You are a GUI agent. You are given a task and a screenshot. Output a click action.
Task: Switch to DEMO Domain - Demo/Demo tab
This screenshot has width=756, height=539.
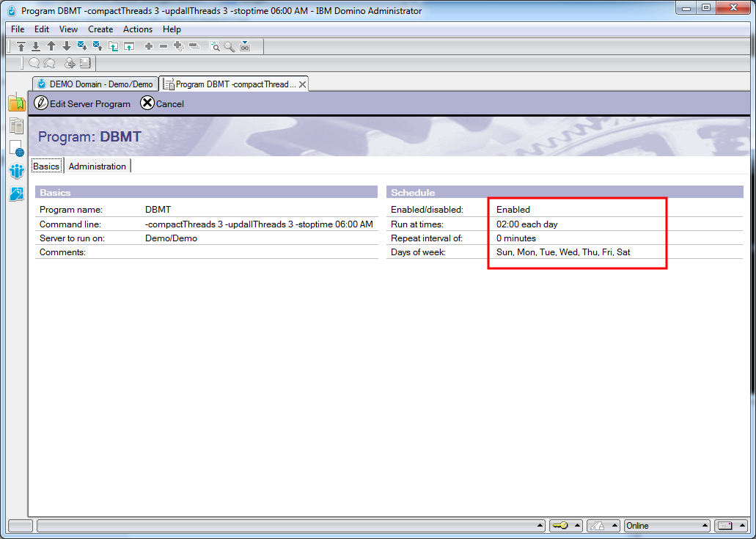point(95,84)
